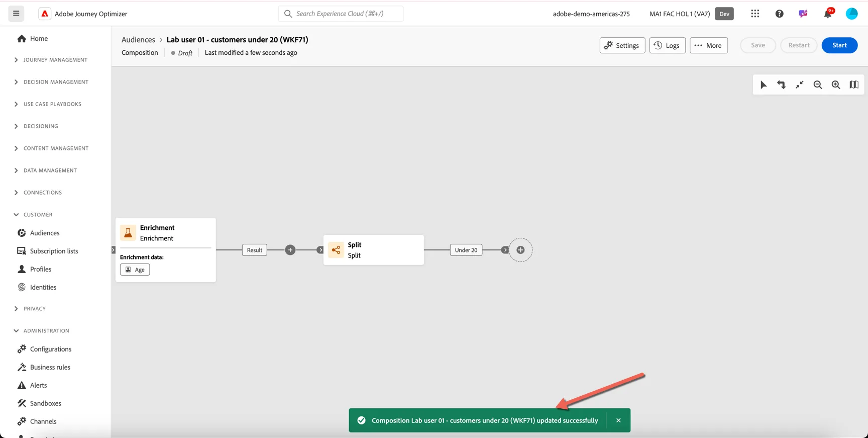Start the audience composition

click(x=839, y=45)
